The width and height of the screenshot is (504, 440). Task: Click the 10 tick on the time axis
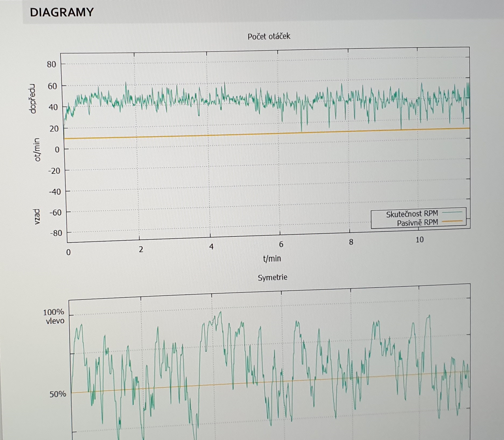[x=419, y=239]
